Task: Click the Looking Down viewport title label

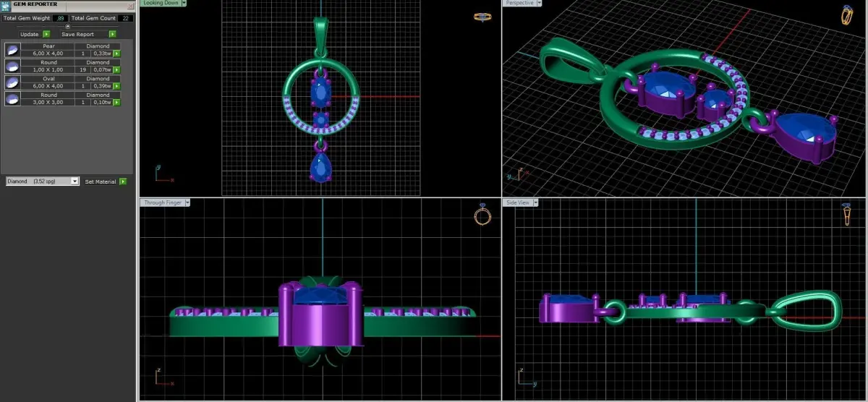Action: [161, 3]
